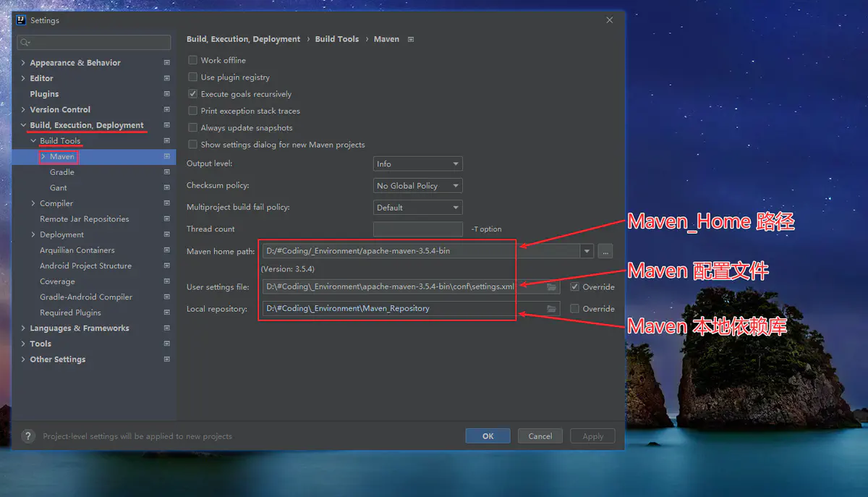The image size is (868, 497).
Task: Open the Output level dropdown
Action: click(x=418, y=164)
